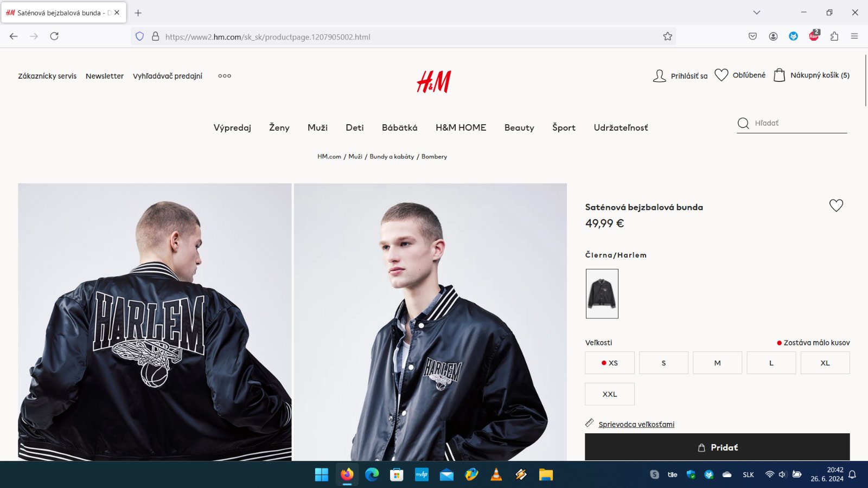Open the Muži menu category

(317, 127)
